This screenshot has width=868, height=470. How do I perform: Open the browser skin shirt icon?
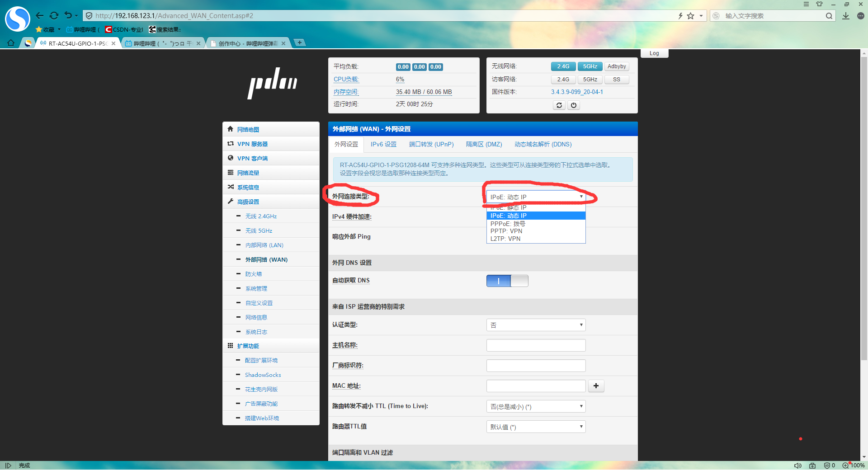tap(819, 4)
